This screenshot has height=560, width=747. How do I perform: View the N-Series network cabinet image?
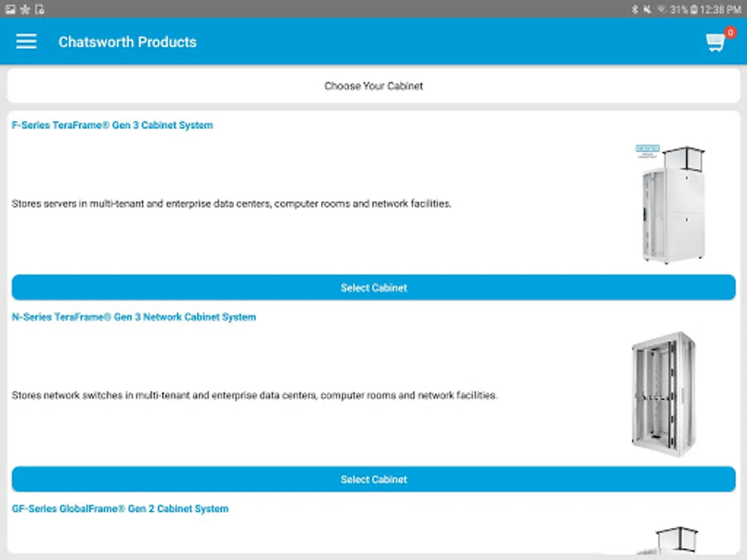663,394
